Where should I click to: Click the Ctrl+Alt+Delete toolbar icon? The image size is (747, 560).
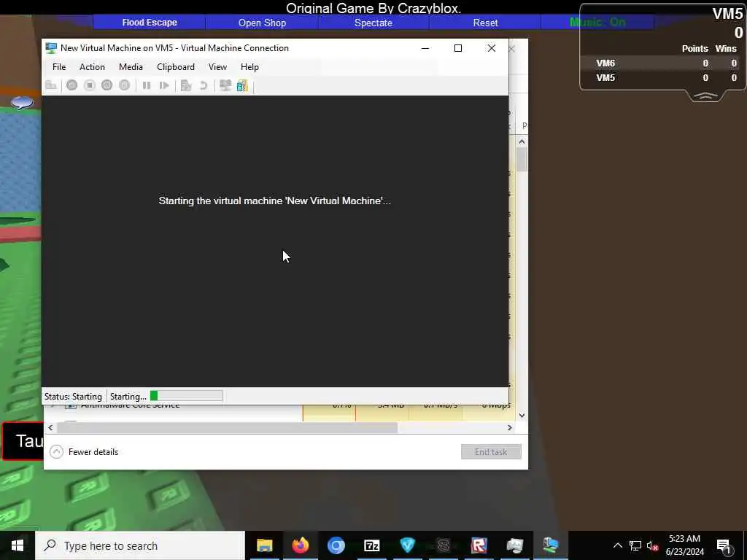[x=51, y=86]
